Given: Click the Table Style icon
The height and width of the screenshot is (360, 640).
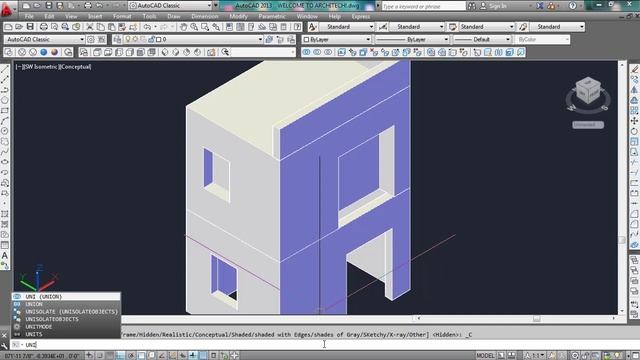Looking at the screenshot, I should click(453, 27).
